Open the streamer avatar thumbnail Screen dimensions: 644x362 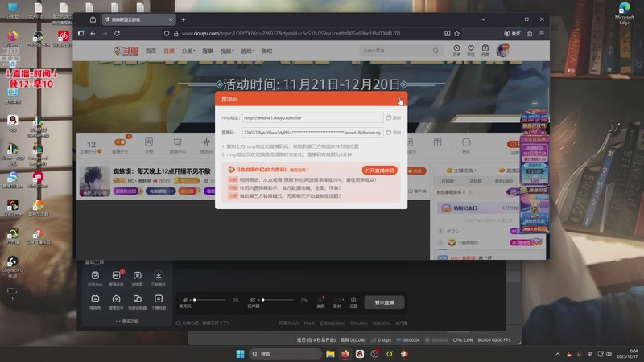94,181
